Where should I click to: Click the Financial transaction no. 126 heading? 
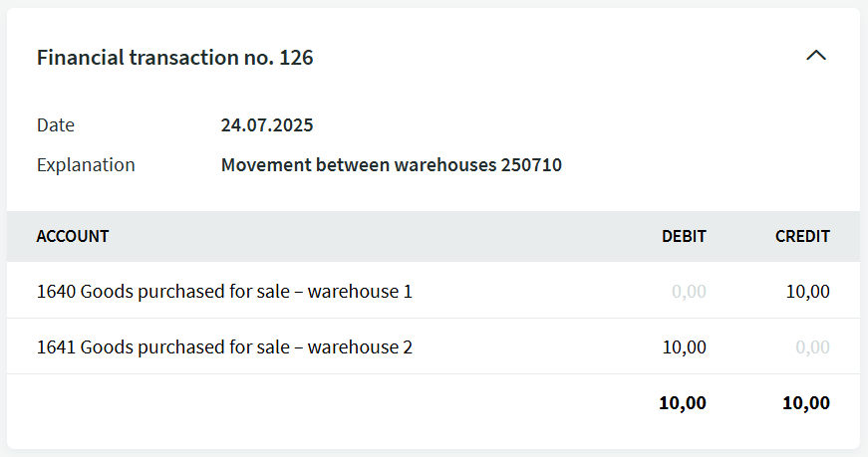pos(175,58)
